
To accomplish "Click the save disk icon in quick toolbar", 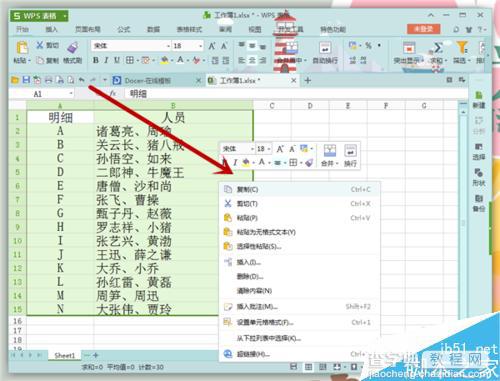I will click(x=26, y=80).
